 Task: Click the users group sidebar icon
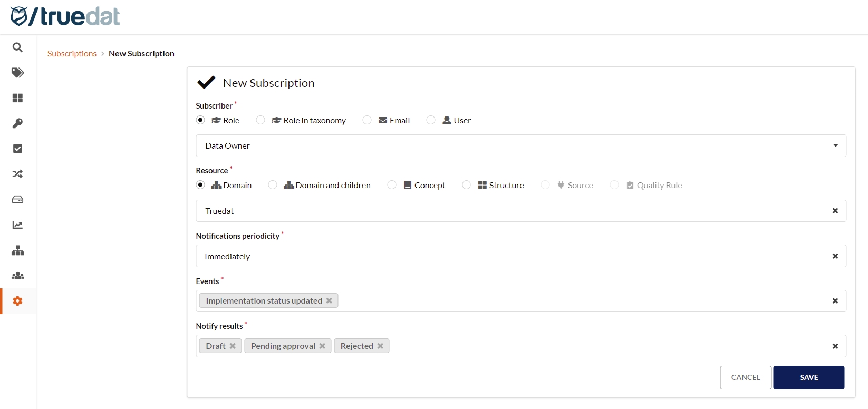click(x=17, y=276)
